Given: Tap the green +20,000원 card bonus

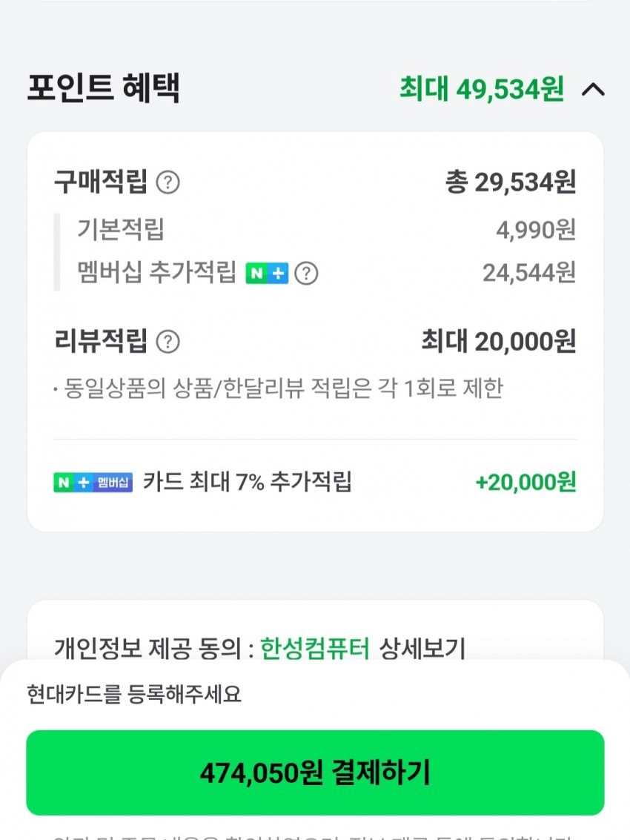Looking at the screenshot, I should (525, 482).
